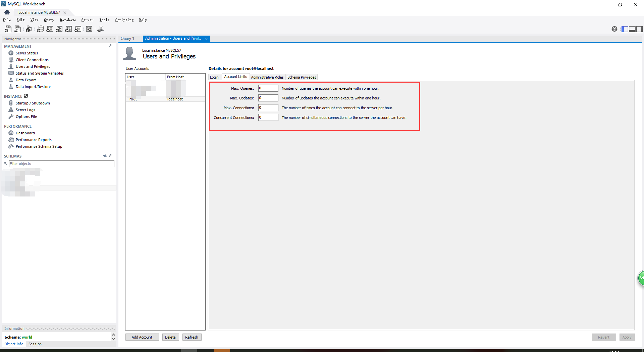Image resolution: width=644 pixels, height=352 pixels.
Task: Open the Server menu
Action: coord(87,20)
